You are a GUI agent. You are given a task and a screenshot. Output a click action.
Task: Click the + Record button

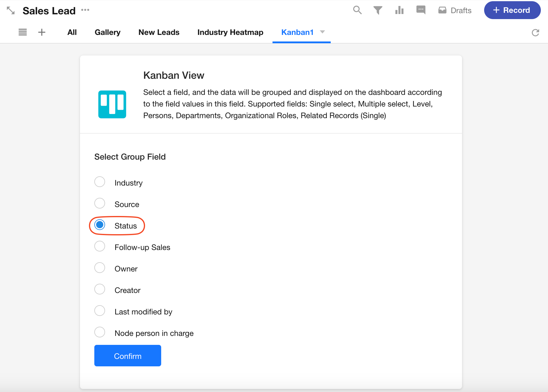512,10
